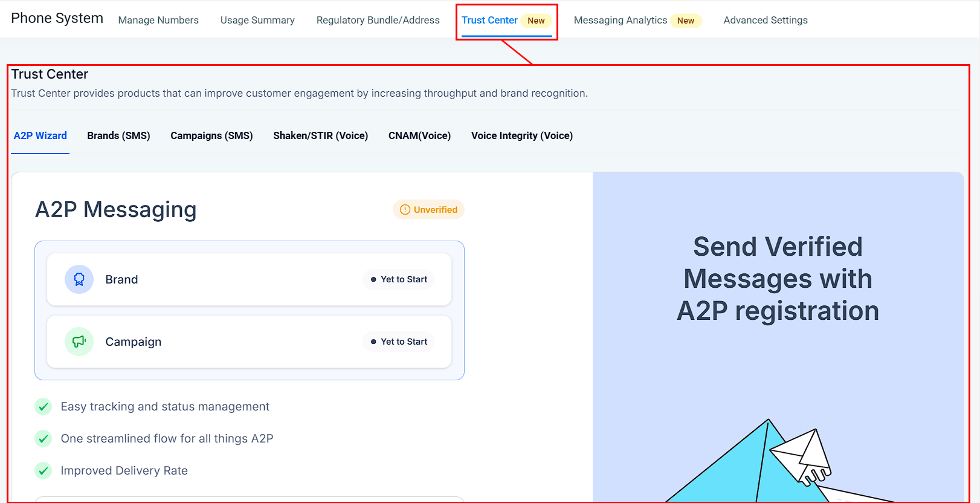Click Brand's Yet to Start status button
This screenshot has height=503, width=980.
399,279
